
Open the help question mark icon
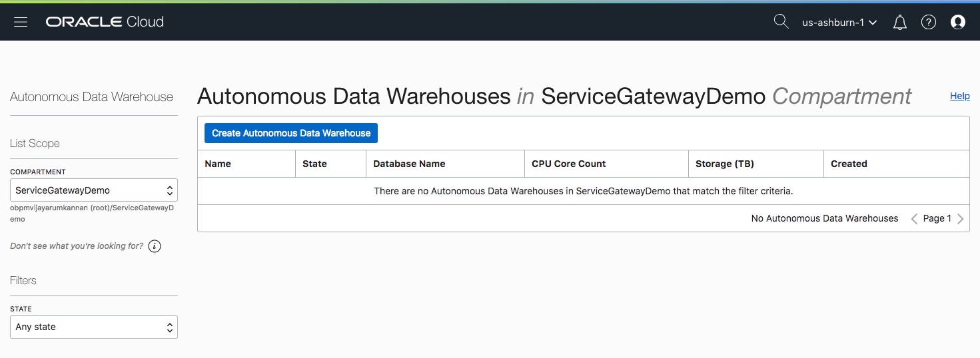(x=929, y=23)
